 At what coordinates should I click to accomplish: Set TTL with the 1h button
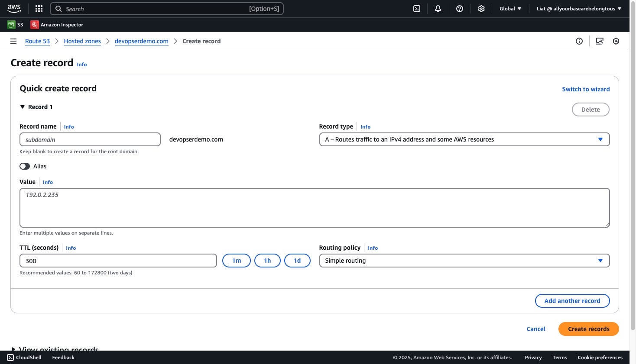[267, 261]
